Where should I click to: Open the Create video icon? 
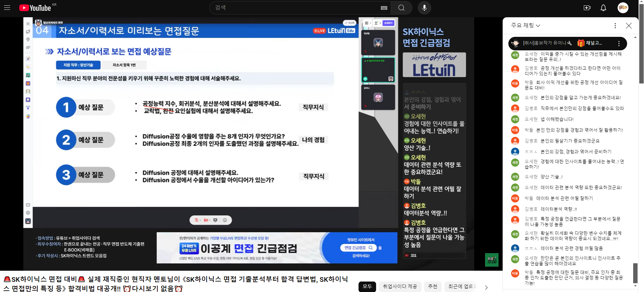point(587,8)
